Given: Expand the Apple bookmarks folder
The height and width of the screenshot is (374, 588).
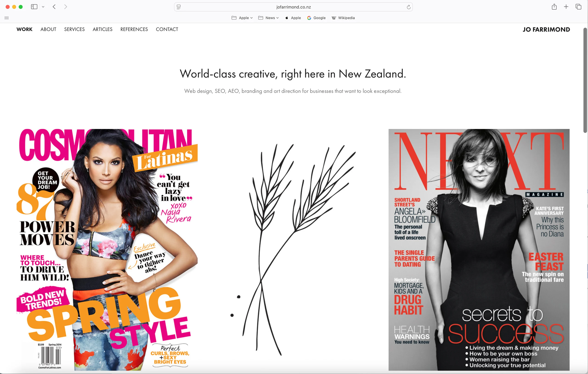Looking at the screenshot, I should coord(242,18).
